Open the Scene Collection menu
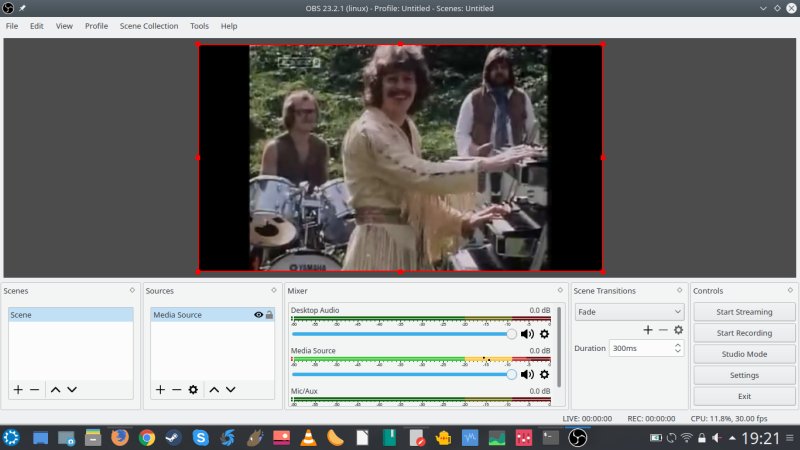 click(x=148, y=26)
